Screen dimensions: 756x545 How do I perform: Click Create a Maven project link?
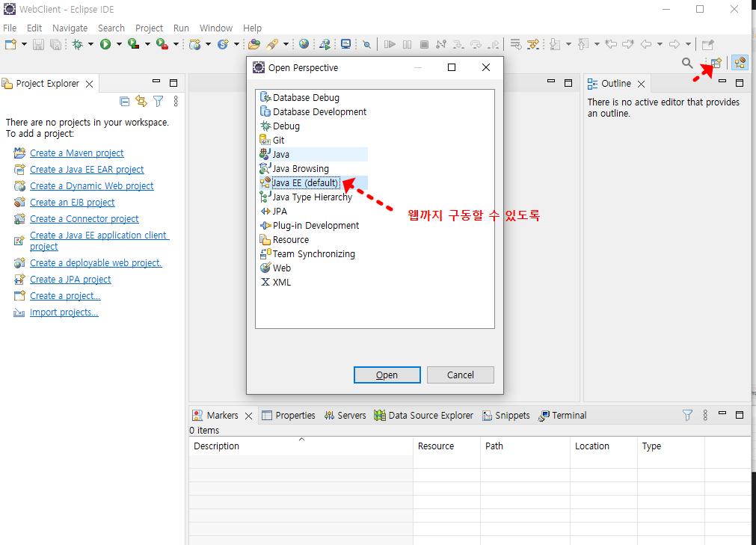pyautogui.click(x=77, y=153)
